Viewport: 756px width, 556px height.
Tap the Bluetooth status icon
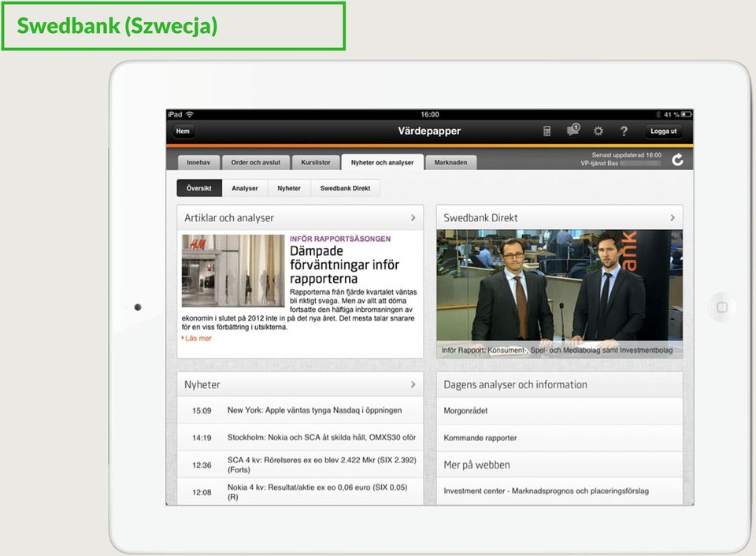[658, 114]
